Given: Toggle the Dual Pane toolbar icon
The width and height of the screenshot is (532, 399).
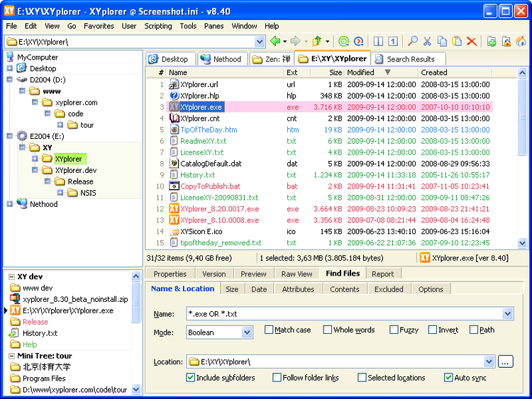Looking at the screenshot, I should click(378, 41).
